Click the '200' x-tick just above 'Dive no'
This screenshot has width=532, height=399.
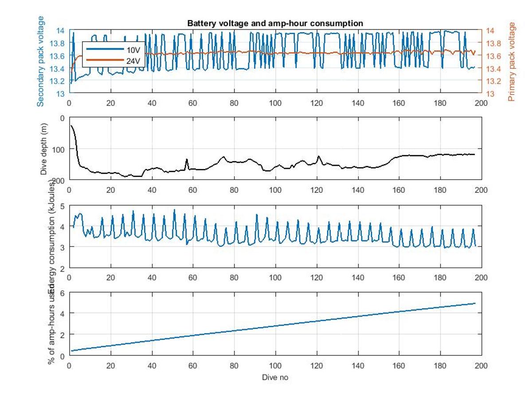click(481, 365)
